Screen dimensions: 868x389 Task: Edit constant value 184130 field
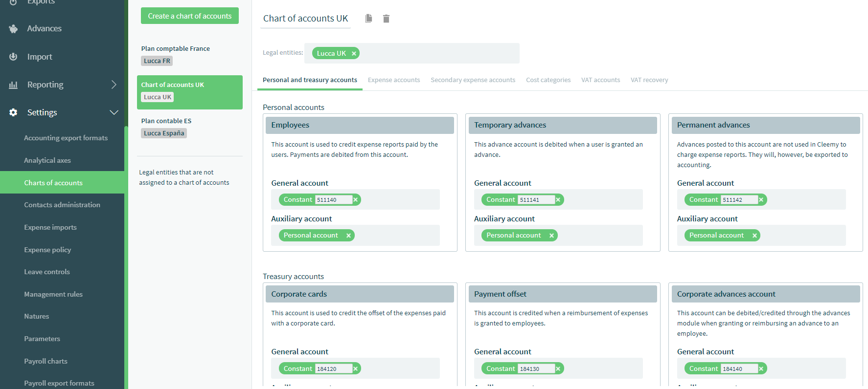(536, 369)
